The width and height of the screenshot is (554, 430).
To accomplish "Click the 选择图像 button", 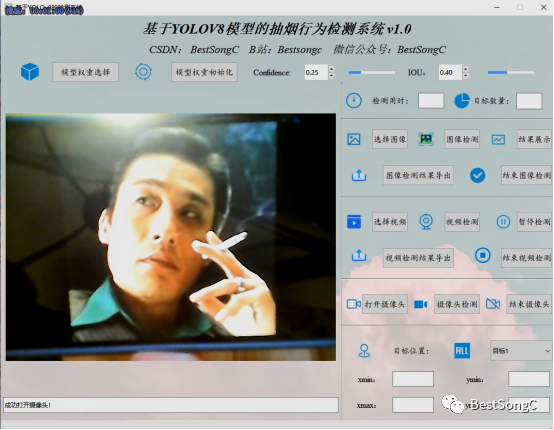I will coord(390,139).
